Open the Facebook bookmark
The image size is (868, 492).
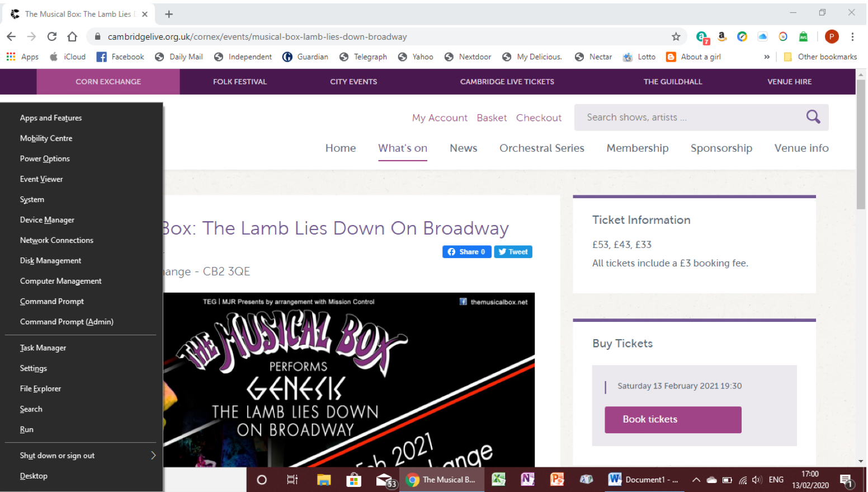tap(120, 57)
